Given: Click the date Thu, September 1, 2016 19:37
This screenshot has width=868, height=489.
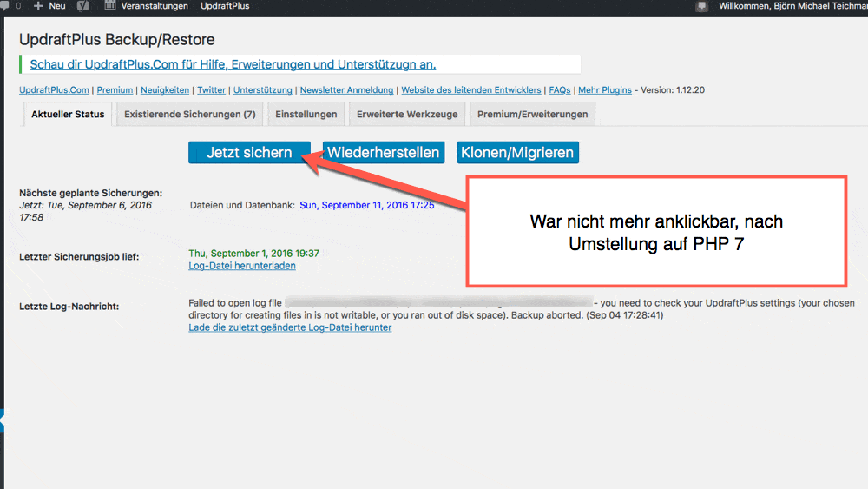Looking at the screenshot, I should point(253,253).
